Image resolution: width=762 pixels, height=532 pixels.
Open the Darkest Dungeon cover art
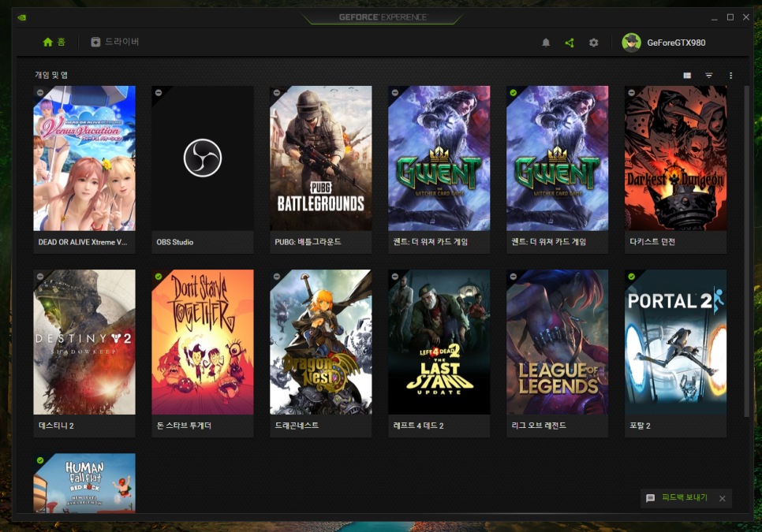coord(675,158)
